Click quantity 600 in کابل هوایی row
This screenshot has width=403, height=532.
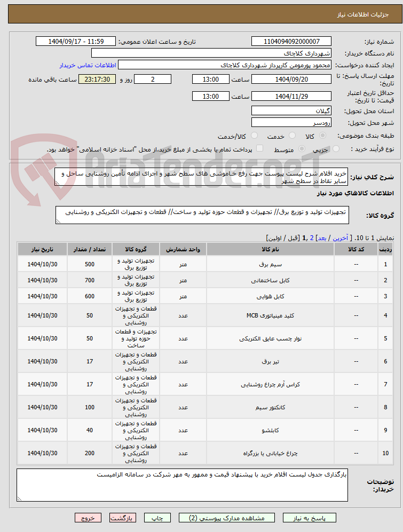(90, 296)
